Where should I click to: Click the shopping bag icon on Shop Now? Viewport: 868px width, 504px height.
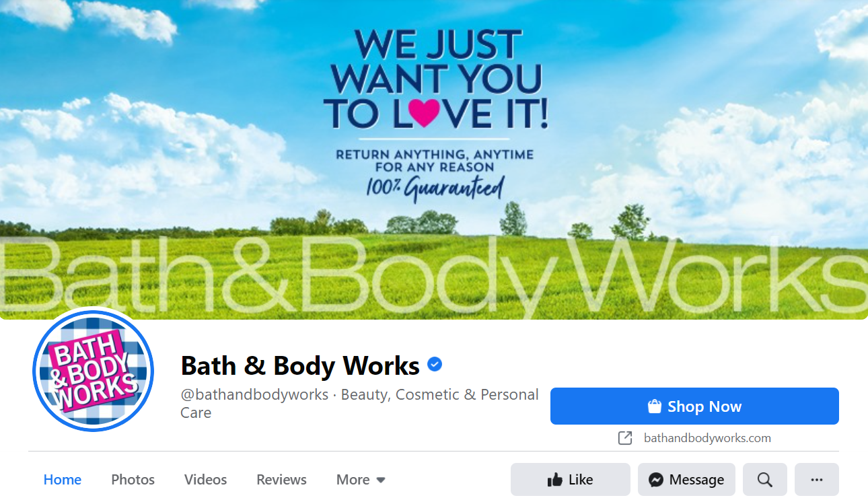point(654,406)
